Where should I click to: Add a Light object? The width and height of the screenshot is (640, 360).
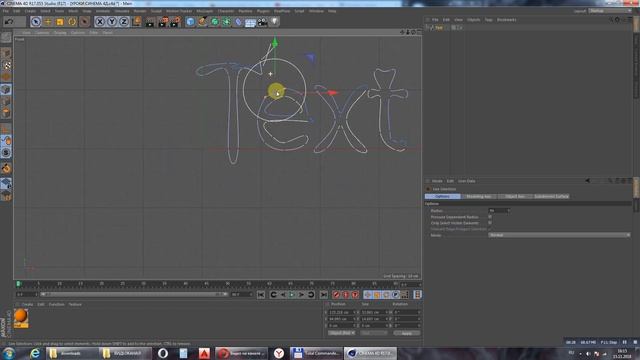coord(274,22)
